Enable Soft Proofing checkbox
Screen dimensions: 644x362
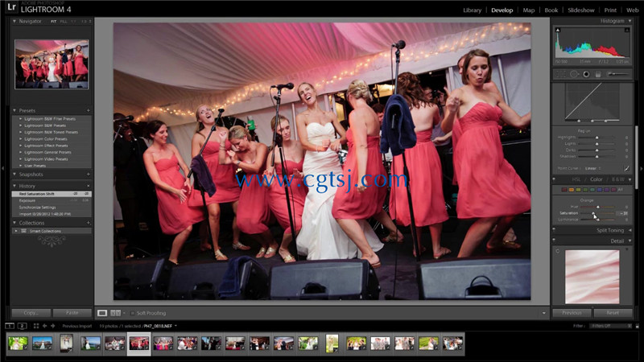[132, 313]
